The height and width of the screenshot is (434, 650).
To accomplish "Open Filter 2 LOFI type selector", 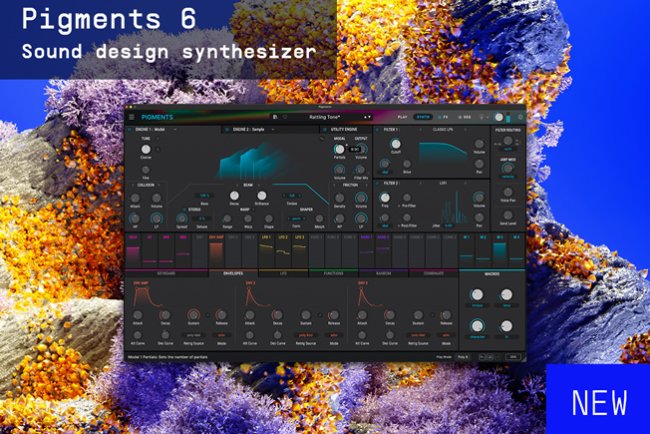I will click(x=443, y=183).
